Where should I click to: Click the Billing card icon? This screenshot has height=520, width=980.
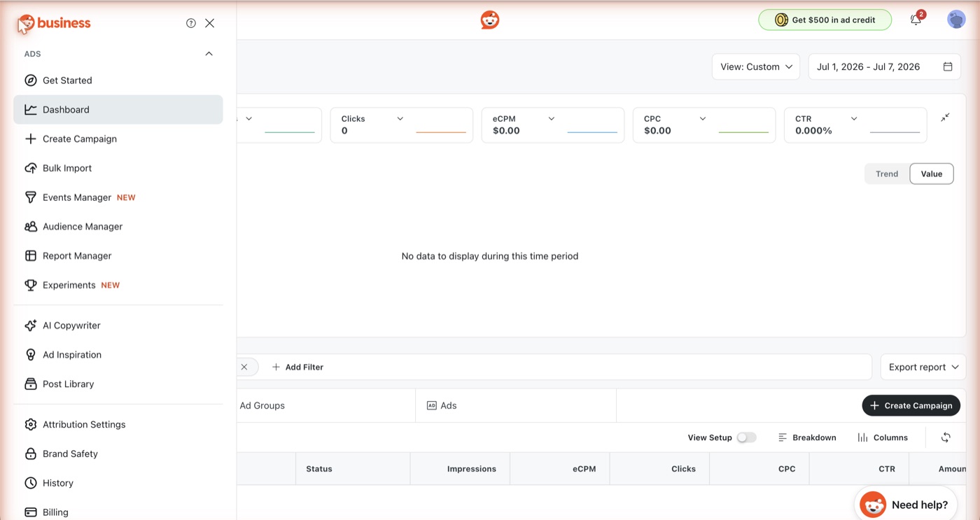(x=31, y=512)
